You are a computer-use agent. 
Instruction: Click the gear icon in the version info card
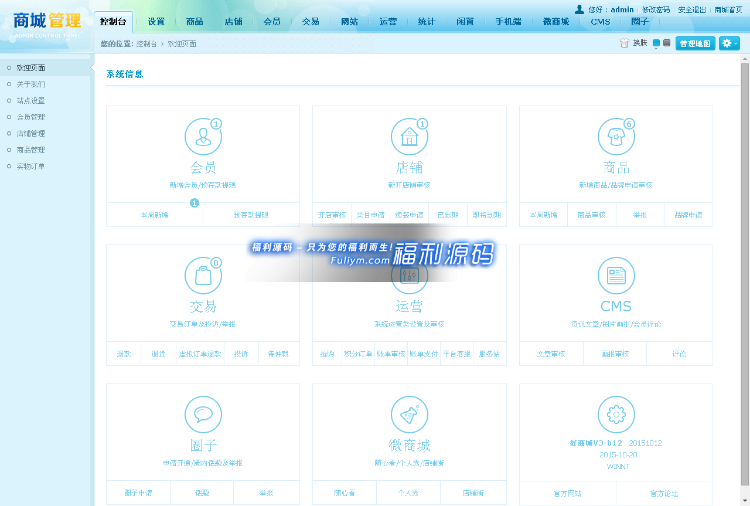[x=616, y=414]
